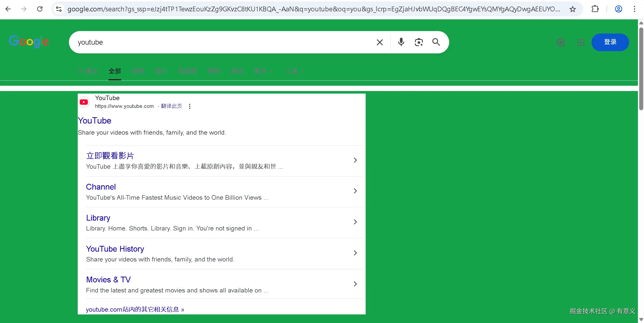Select the 全部 search tab

[x=115, y=71]
